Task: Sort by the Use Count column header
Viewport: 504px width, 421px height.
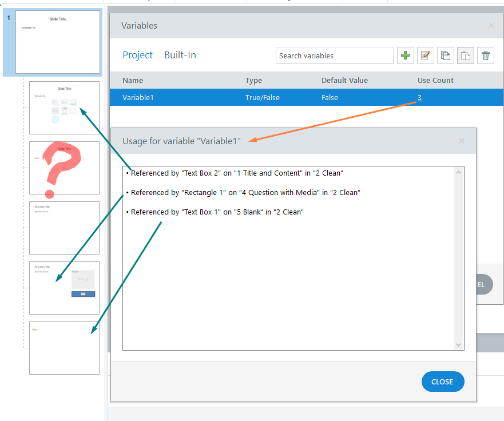Action: 435,80
